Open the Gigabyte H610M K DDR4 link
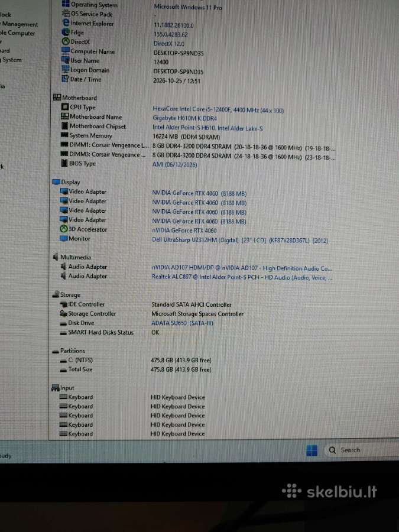This screenshot has width=399, height=532. [184, 118]
